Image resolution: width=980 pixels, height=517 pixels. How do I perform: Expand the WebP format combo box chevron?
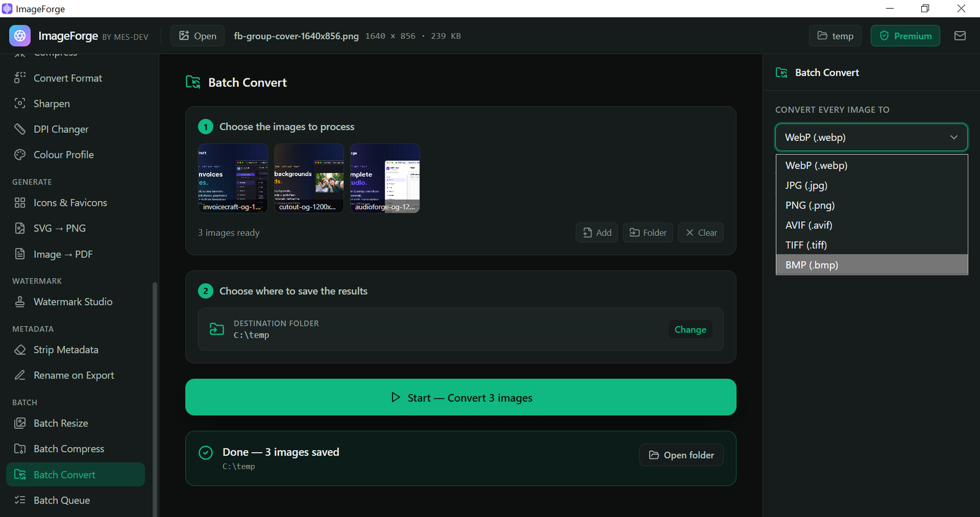[954, 137]
